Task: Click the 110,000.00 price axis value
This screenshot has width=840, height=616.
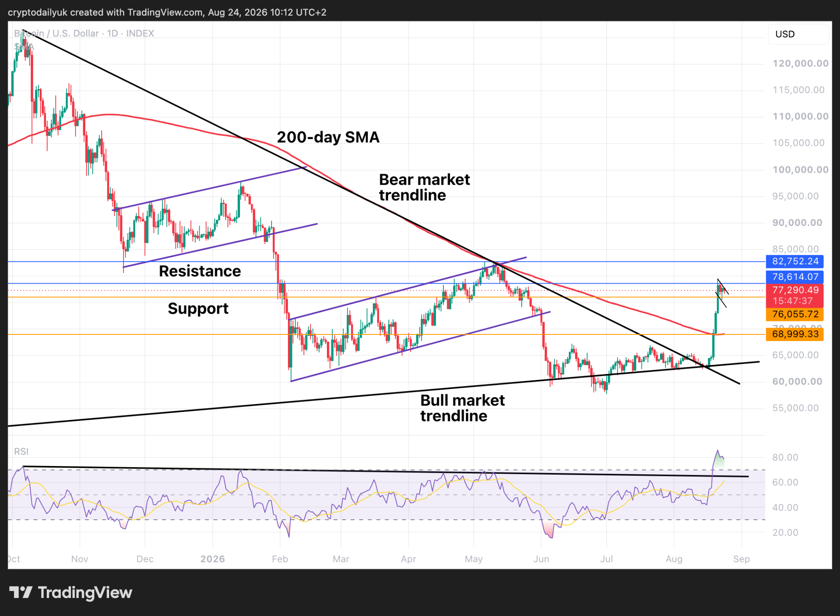Action: pyautogui.click(x=800, y=116)
